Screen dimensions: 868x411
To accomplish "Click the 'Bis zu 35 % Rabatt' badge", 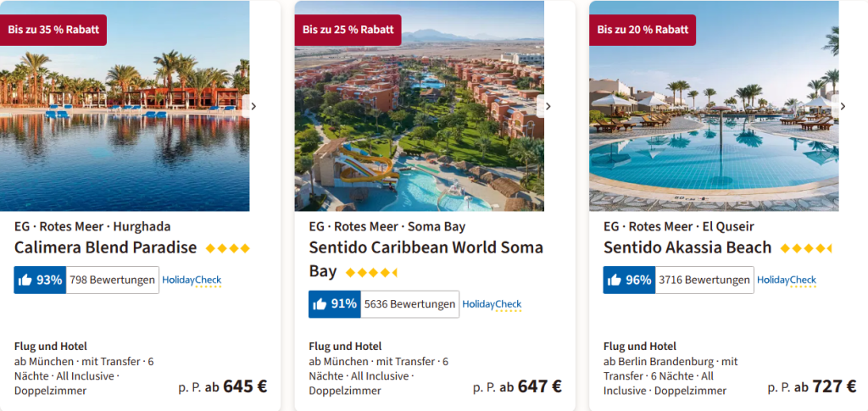I will click(x=53, y=30).
